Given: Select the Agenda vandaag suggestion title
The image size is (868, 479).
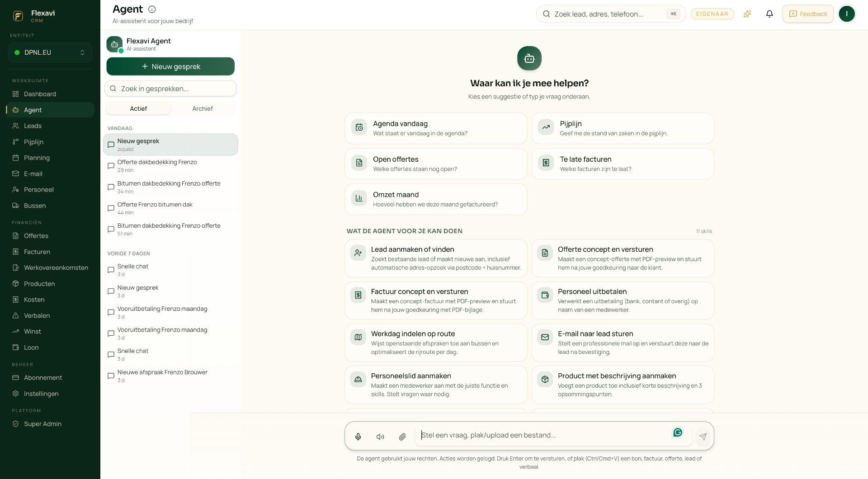Looking at the screenshot, I should pos(400,124).
